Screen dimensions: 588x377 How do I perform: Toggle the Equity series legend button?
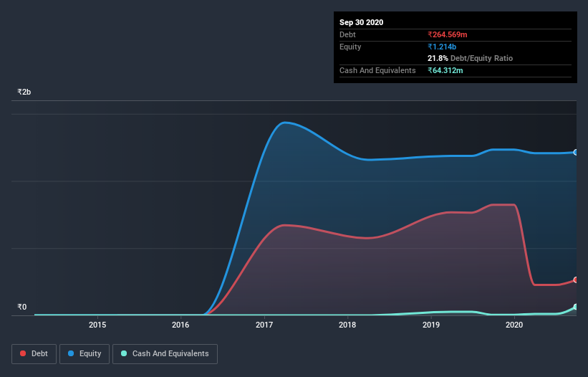point(85,354)
